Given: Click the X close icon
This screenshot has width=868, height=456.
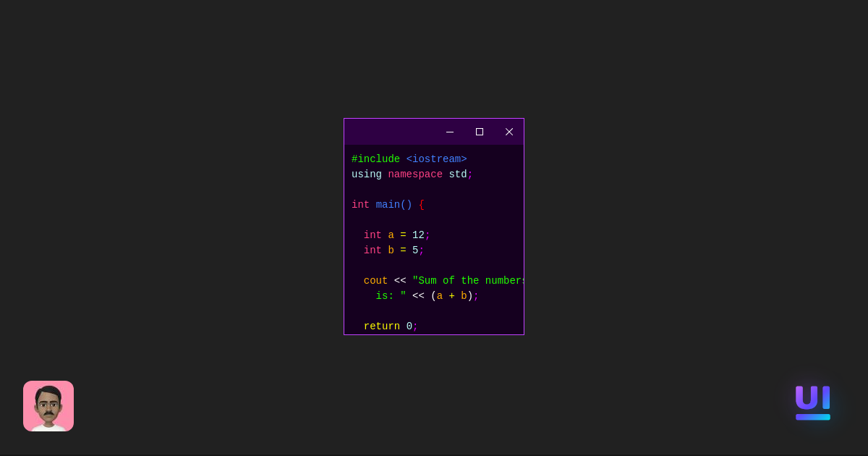Looking at the screenshot, I should (x=509, y=132).
